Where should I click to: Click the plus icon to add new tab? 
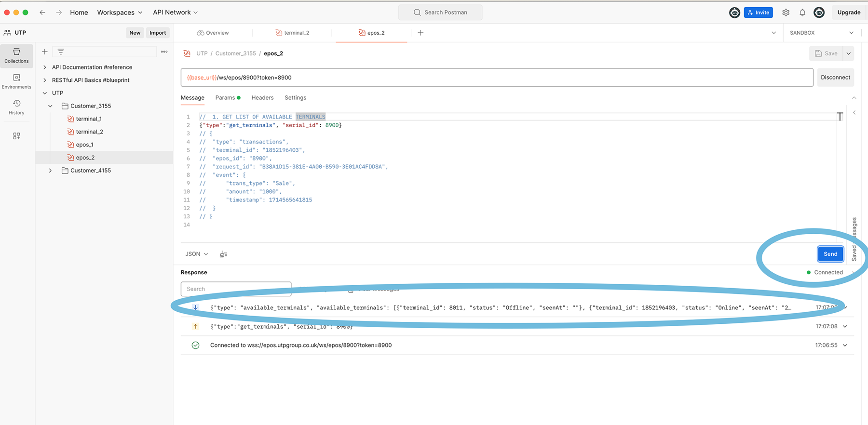coord(420,33)
